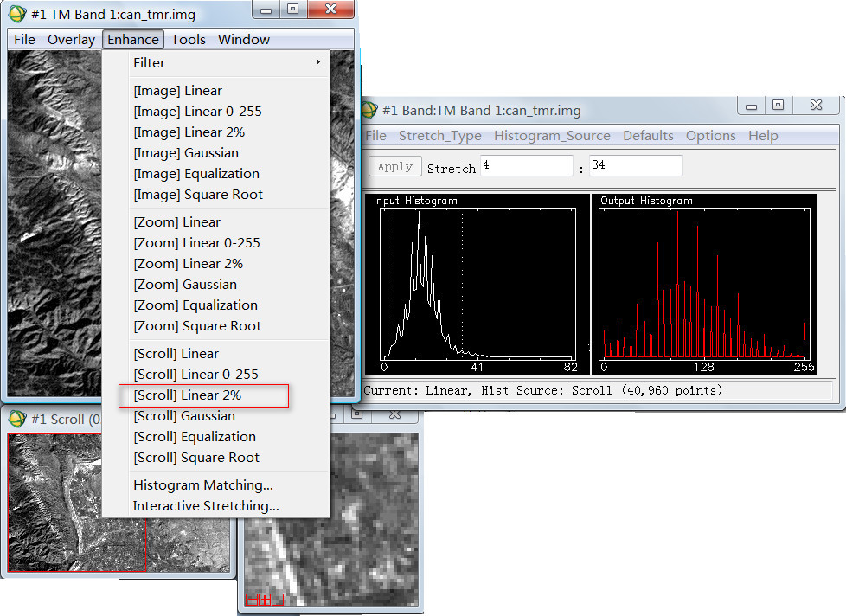Screen dimensions: 846x616
Task: Open Histogram Matching dialog
Action: (203, 485)
